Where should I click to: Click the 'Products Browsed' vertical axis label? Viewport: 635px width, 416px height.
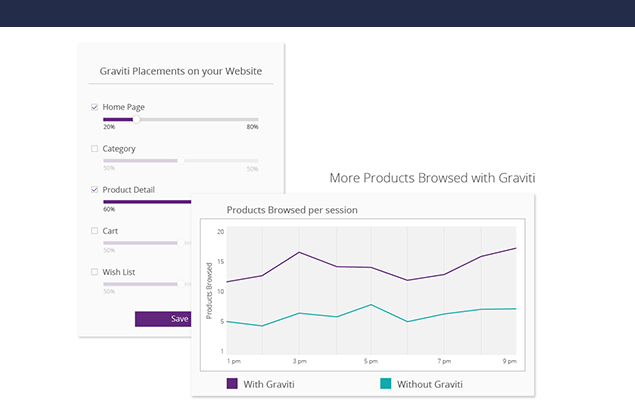pyautogui.click(x=209, y=291)
